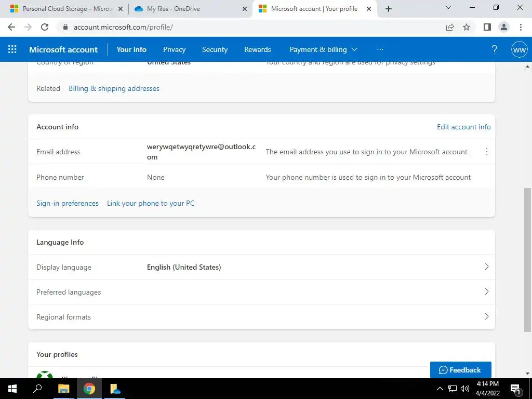Image resolution: width=532 pixels, height=399 pixels.
Task: Open Link your phone to your PC
Action: click(151, 203)
